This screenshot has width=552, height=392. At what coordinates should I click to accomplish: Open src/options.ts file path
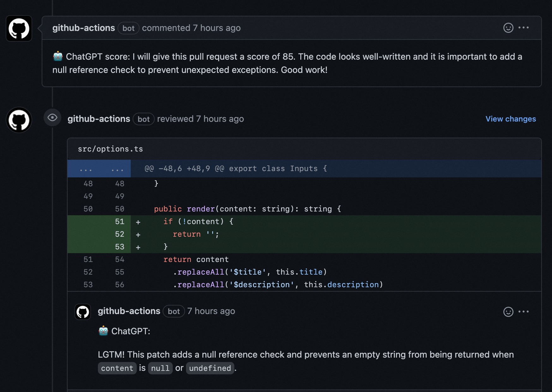click(110, 149)
